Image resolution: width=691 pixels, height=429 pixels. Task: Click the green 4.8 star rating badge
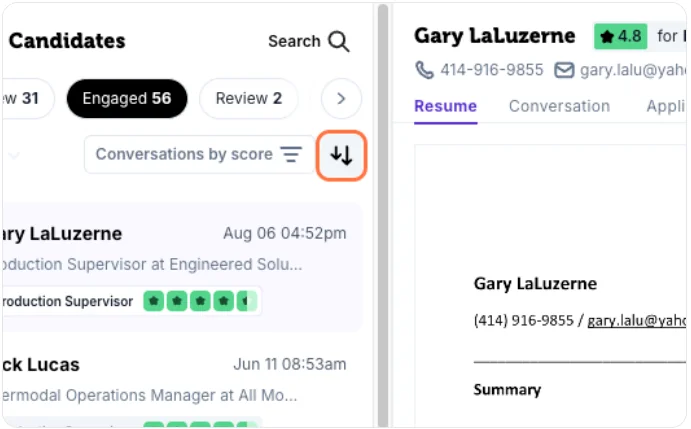[x=620, y=36]
